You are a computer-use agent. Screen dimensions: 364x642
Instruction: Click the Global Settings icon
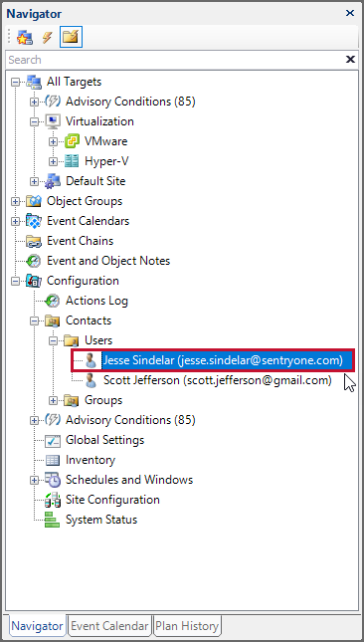53,441
